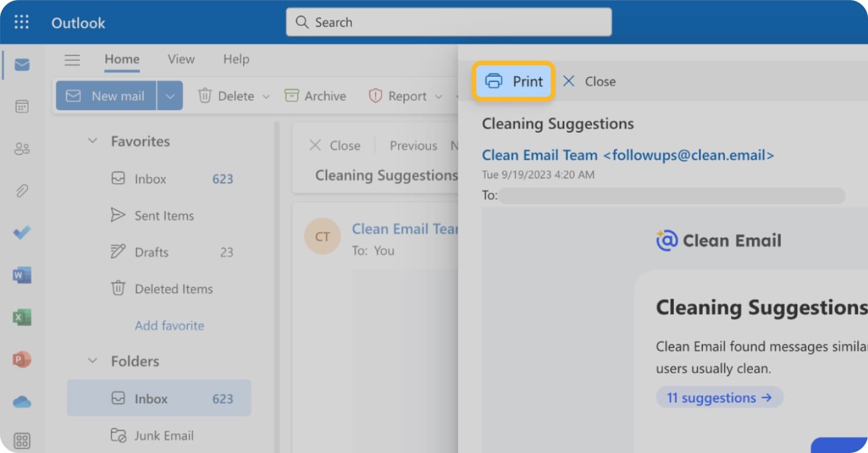Image resolution: width=868 pixels, height=453 pixels.
Task: Archive the message using the toolbar
Action: point(315,96)
